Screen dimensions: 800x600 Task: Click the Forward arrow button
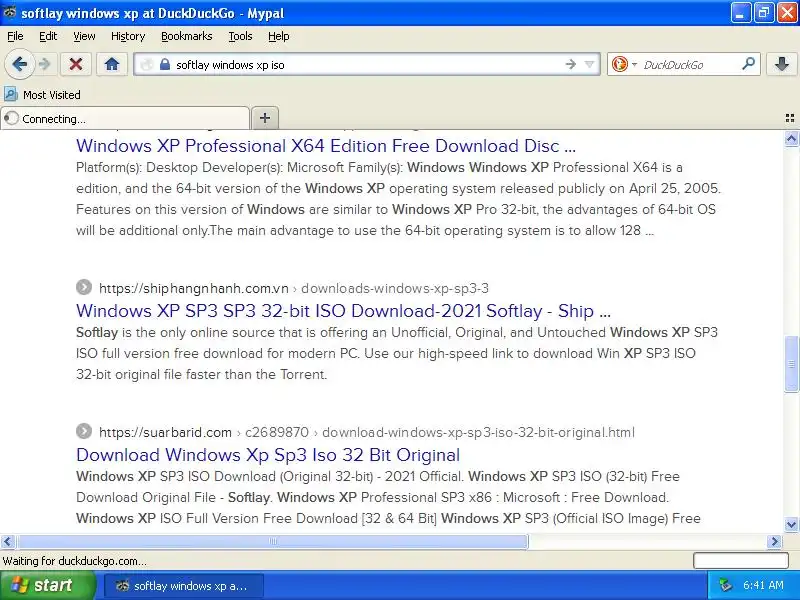[x=45, y=64]
